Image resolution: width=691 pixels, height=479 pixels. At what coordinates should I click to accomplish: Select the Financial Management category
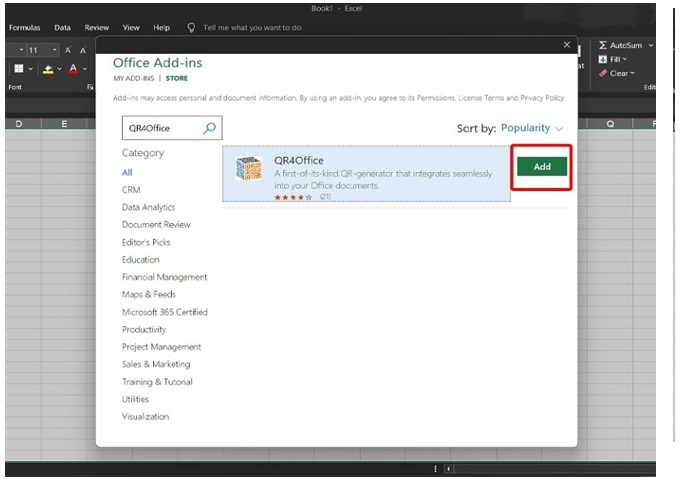pos(164,277)
